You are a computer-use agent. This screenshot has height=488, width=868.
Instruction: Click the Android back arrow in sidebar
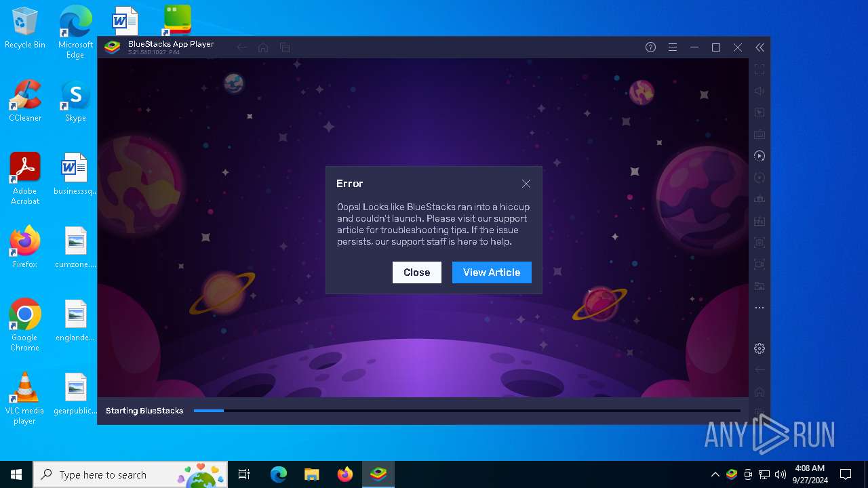759,370
